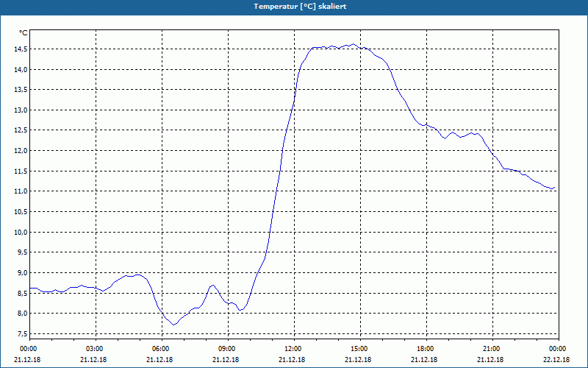Click the 21:00 x-axis label
The image size is (588, 368).
point(491,349)
